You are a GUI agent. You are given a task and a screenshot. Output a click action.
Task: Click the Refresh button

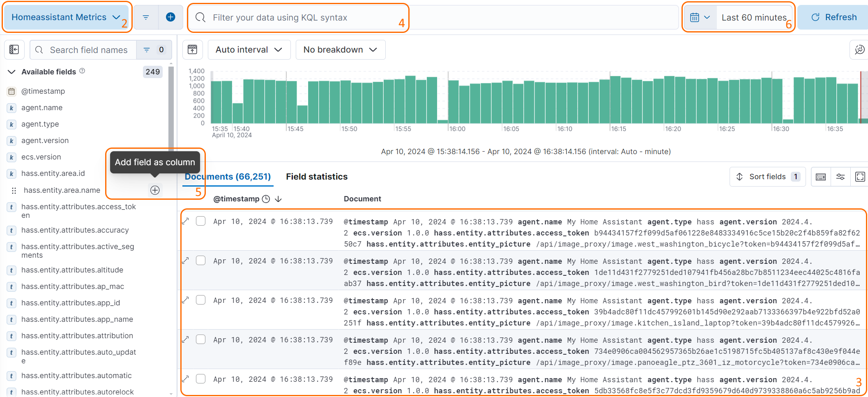tap(834, 17)
